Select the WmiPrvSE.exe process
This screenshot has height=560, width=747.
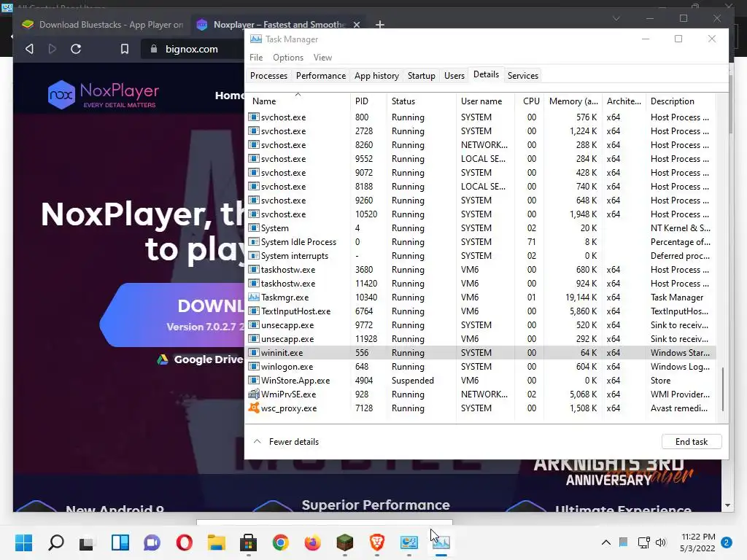481,394
